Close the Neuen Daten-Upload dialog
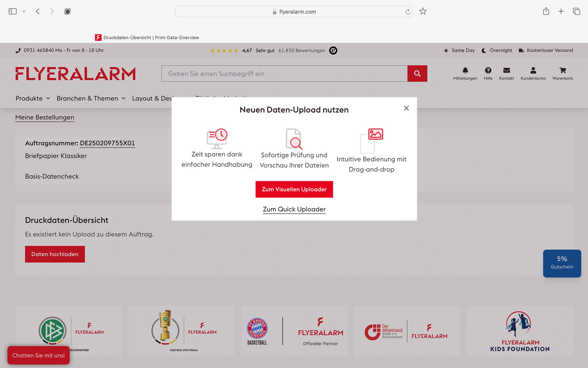 406,108
